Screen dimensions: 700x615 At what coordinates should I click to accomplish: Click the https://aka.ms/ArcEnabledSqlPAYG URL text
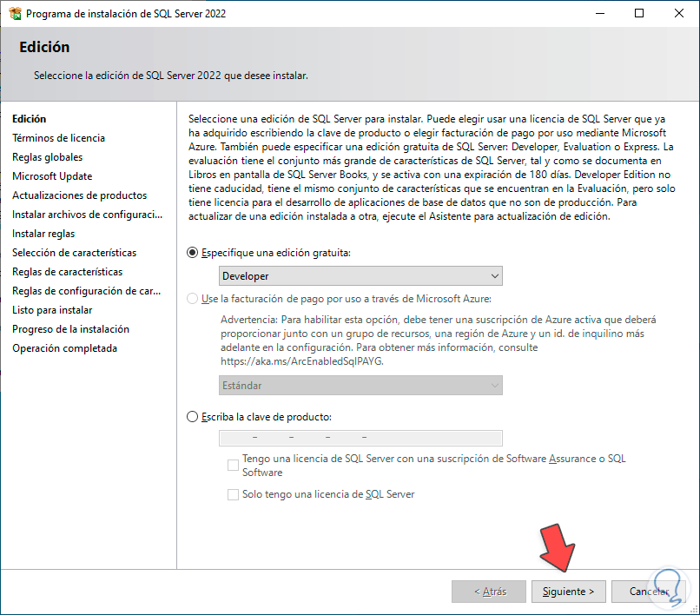[x=301, y=361]
